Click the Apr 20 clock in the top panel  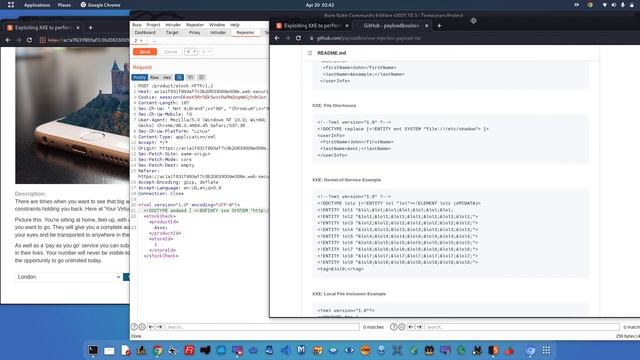(320, 5)
